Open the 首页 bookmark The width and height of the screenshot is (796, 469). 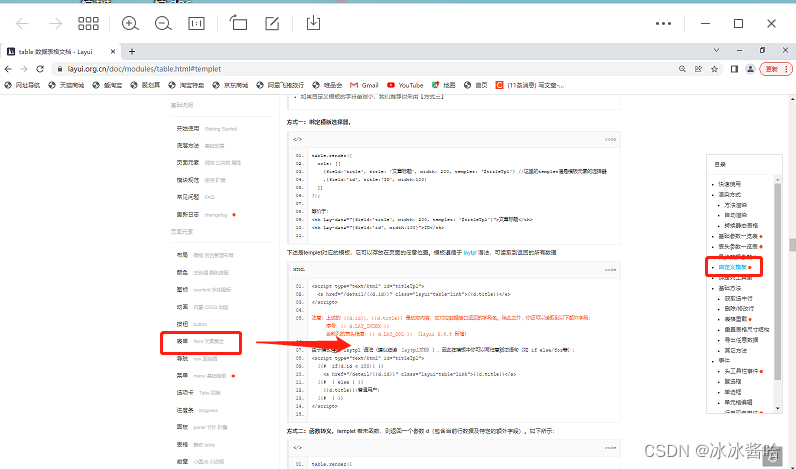pyautogui.click(x=476, y=85)
